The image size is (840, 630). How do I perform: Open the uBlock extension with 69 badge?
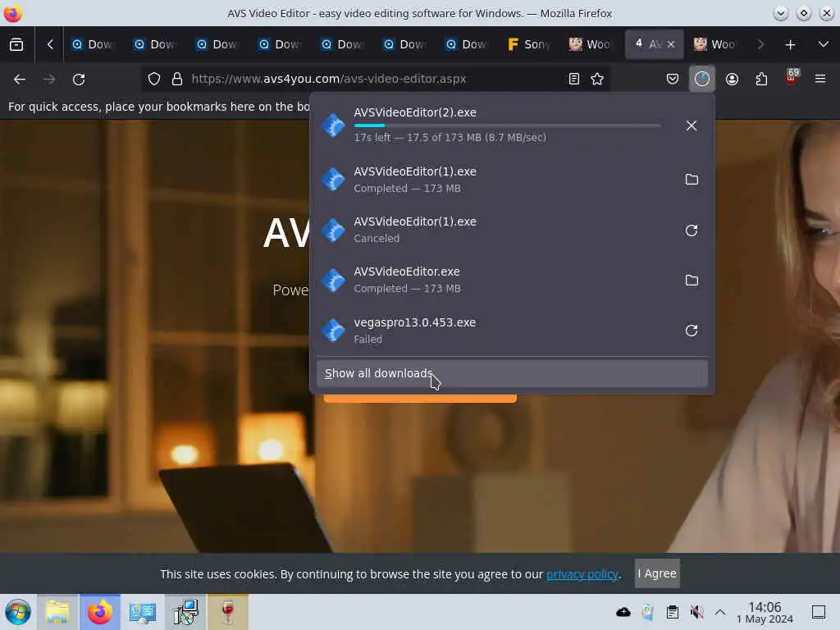(792, 78)
